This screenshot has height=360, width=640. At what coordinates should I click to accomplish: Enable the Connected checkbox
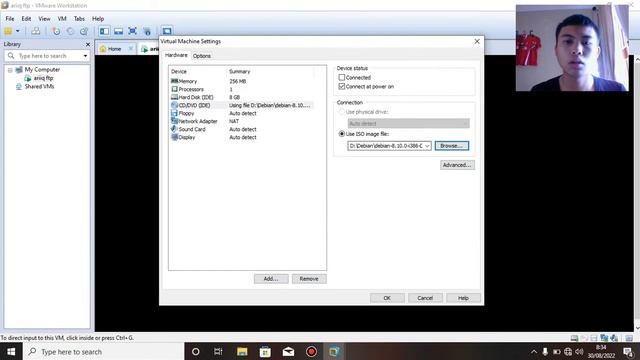point(342,78)
